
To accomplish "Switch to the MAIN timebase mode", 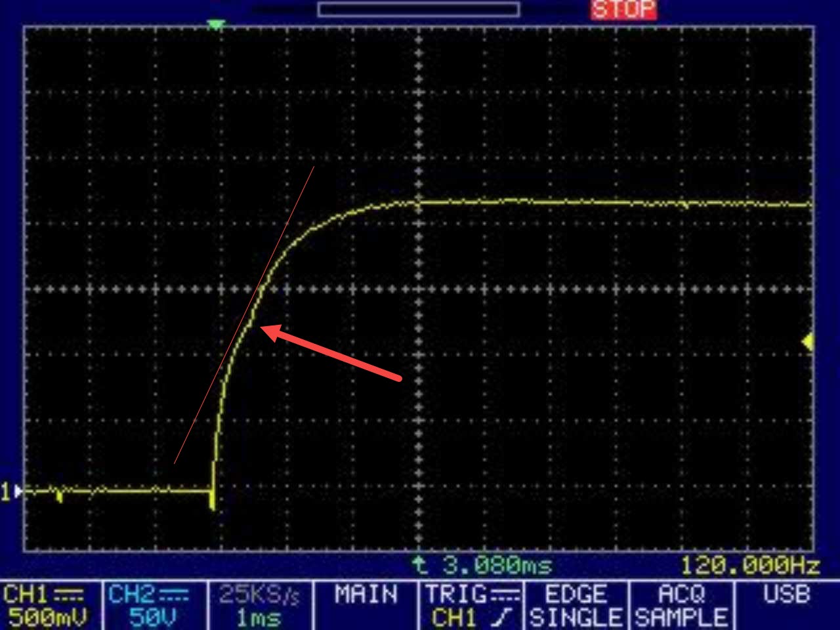I will 366,595.
